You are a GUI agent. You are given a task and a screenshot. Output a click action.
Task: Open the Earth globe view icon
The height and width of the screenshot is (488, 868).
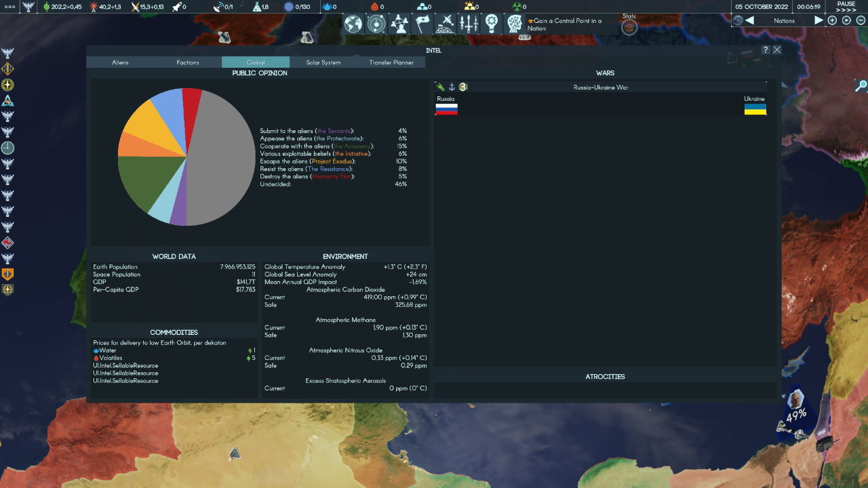(x=353, y=24)
